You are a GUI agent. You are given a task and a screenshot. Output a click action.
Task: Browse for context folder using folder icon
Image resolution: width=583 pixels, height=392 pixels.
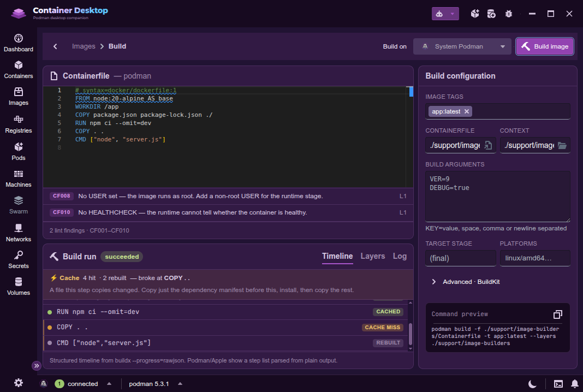562,145
